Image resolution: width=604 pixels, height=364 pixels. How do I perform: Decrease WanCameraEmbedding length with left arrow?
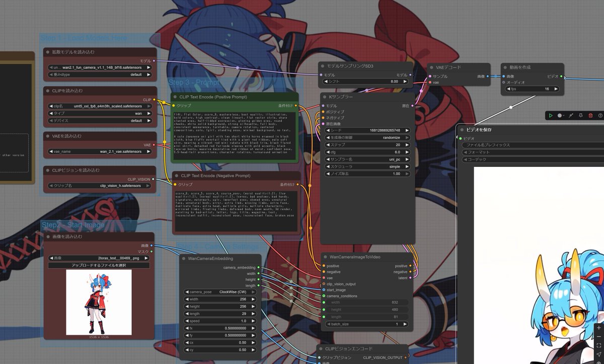pos(187,313)
